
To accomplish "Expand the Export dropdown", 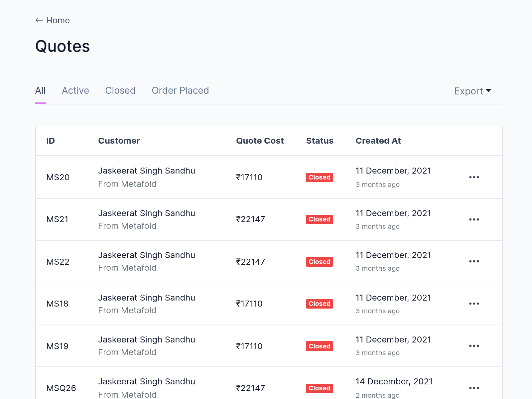I will click(x=473, y=91).
